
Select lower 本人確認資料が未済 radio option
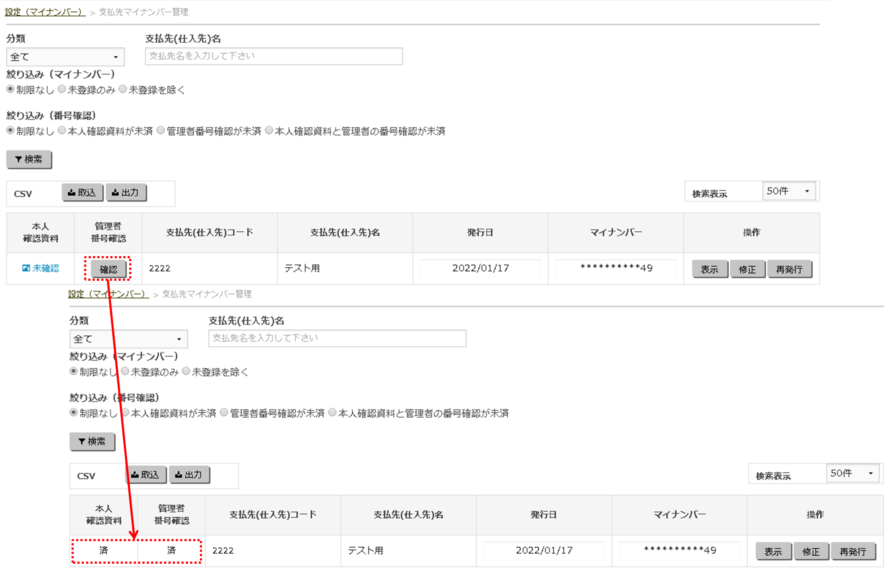pyautogui.click(x=126, y=413)
